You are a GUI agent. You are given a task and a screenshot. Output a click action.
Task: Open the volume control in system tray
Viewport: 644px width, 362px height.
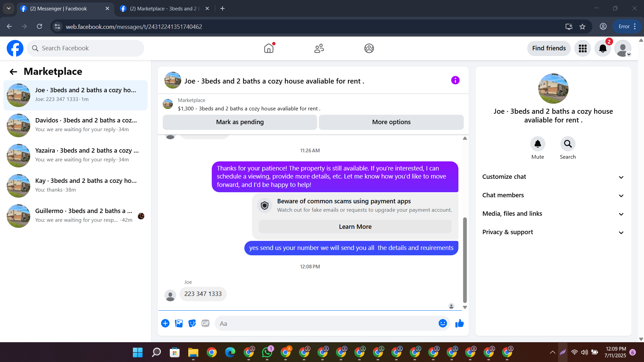[x=584, y=352]
